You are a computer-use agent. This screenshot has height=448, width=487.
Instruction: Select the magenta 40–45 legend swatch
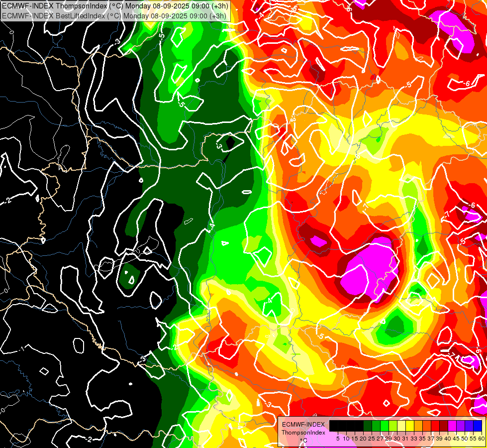[452, 426]
